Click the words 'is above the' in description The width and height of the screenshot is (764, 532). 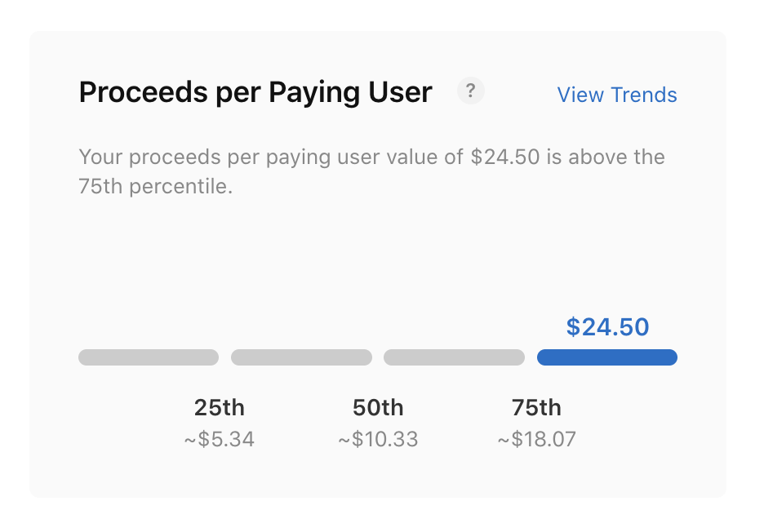[606, 157]
